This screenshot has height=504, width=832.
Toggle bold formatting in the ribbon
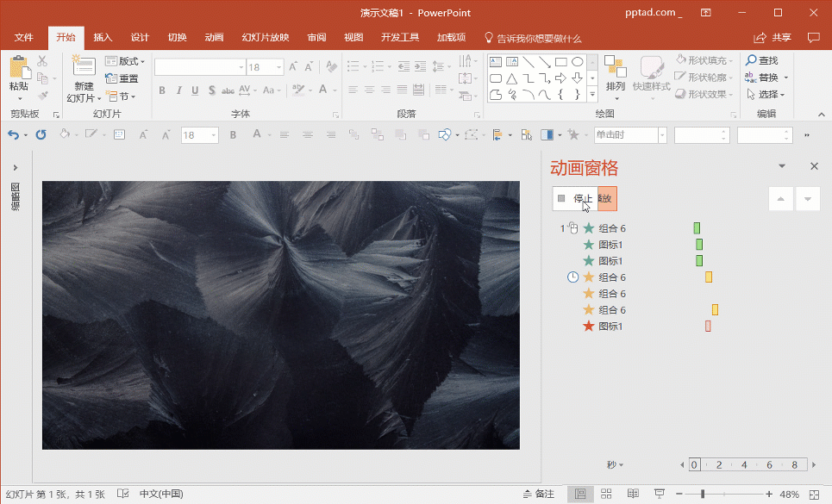[x=161, y=90]
